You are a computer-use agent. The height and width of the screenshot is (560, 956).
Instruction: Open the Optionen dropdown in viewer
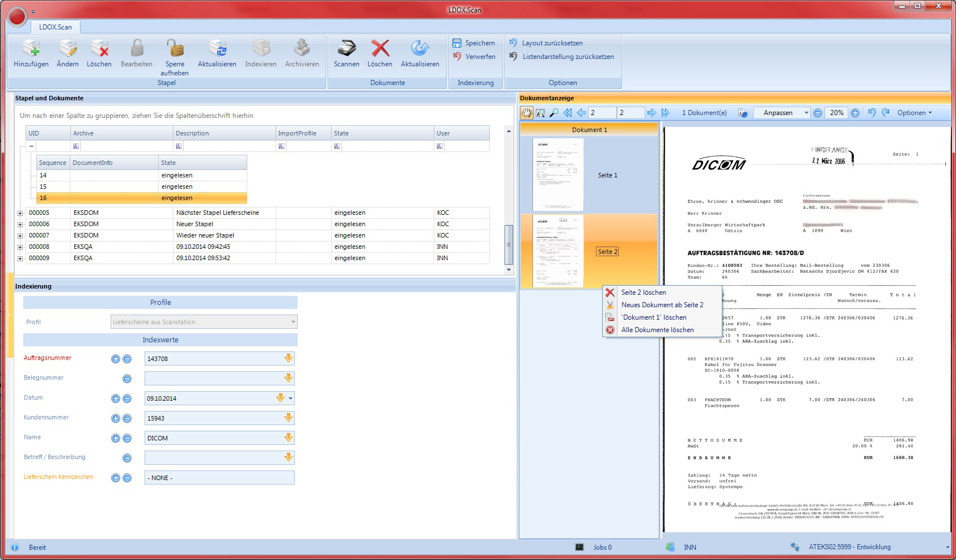pyautogui.click(x=914, y=113)
